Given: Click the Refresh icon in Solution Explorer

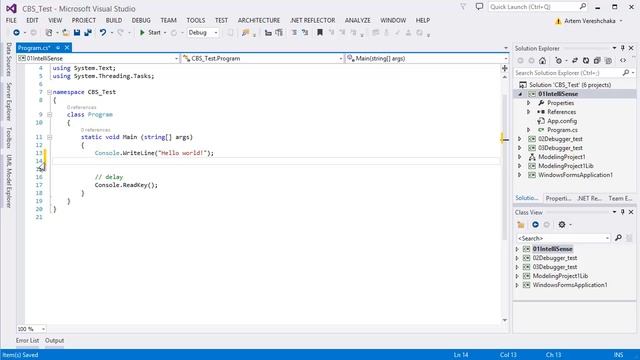Looking at the screenshot, I should click(586, 60).
